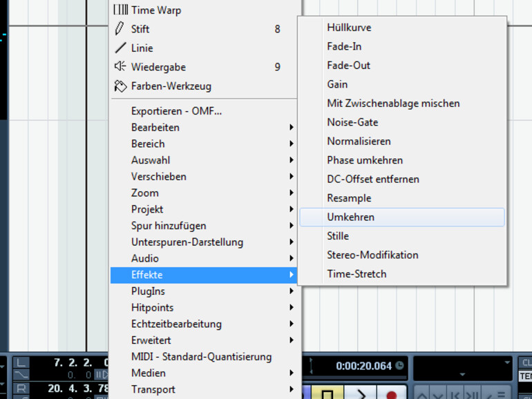The image size is (532, 399).
Task: Expand the Projekt submenu
Action: [204, 209]
